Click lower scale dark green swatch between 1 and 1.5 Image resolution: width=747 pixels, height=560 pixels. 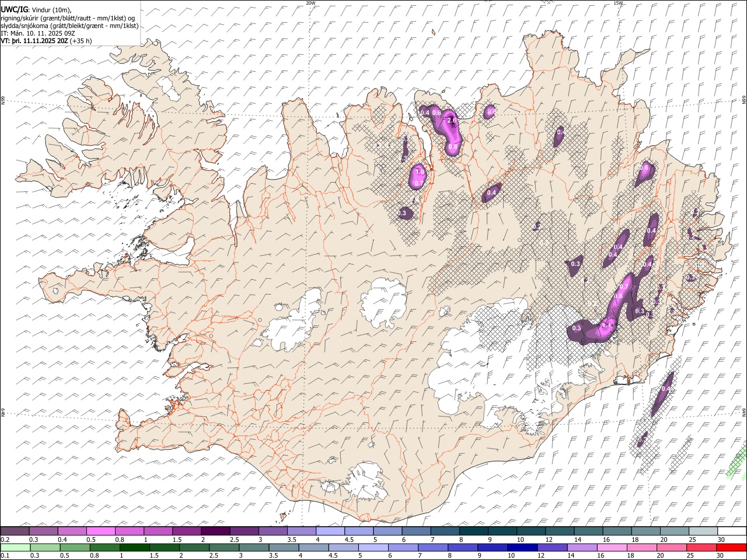(x=135, y=547)
